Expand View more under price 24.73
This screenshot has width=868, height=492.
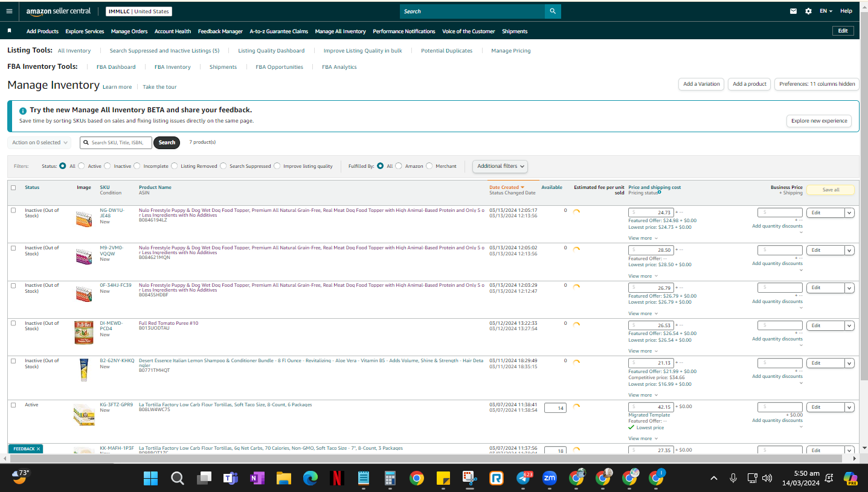click(643, 238)
